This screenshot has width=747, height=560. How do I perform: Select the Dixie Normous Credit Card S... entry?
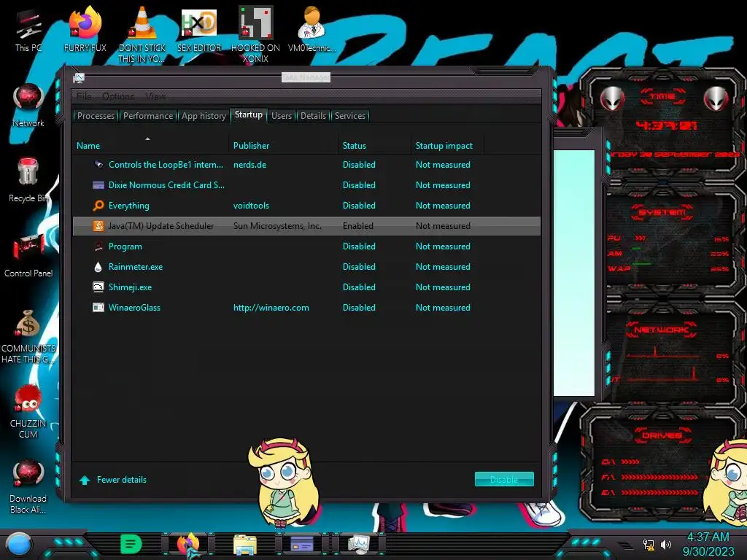[307, 184]
